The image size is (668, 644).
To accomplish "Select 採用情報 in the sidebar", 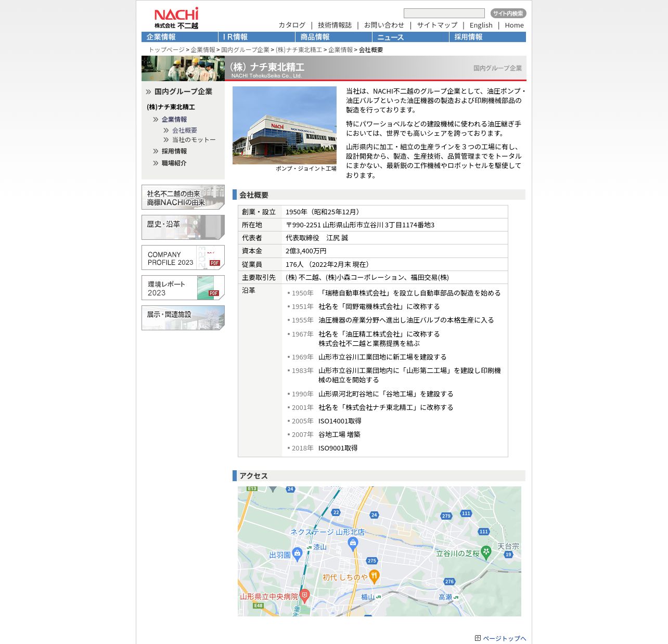I will 174,151.
